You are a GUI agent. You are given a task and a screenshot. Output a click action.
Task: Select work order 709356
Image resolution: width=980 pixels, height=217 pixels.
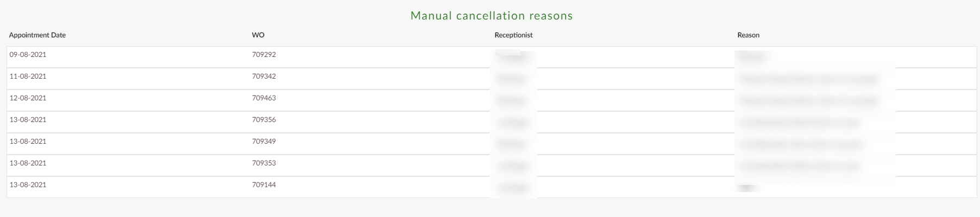point(264,120)
